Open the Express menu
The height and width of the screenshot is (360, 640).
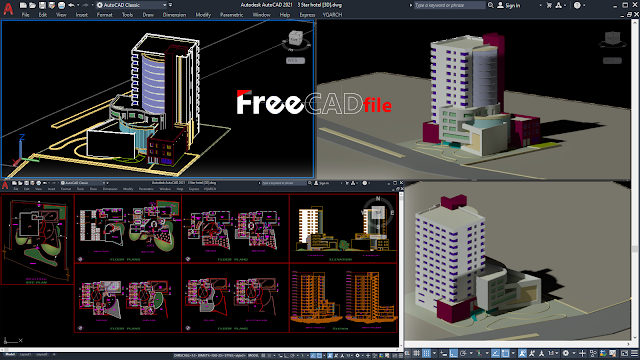pyautogui.click(x=307, y=15)
